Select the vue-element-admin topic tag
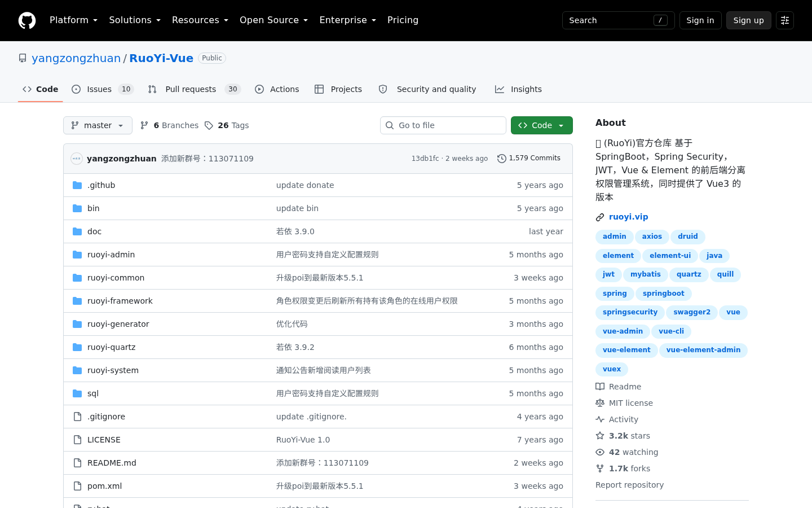 [703, 350]
